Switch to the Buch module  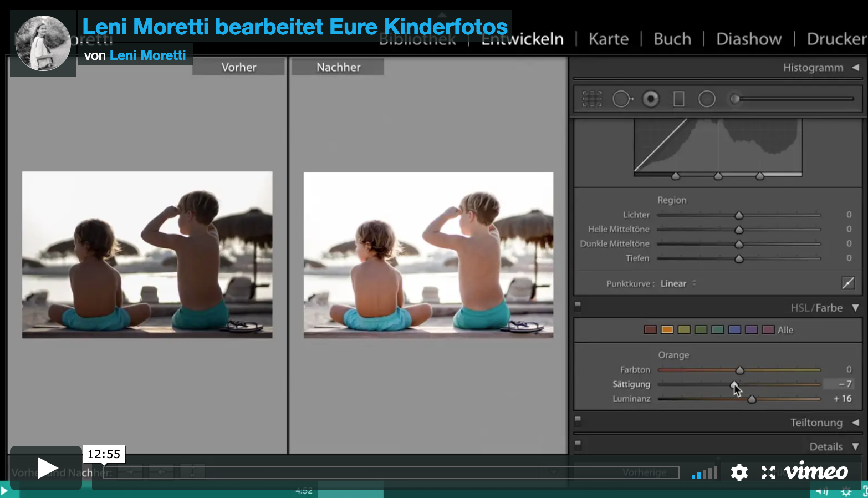[672, 39]
